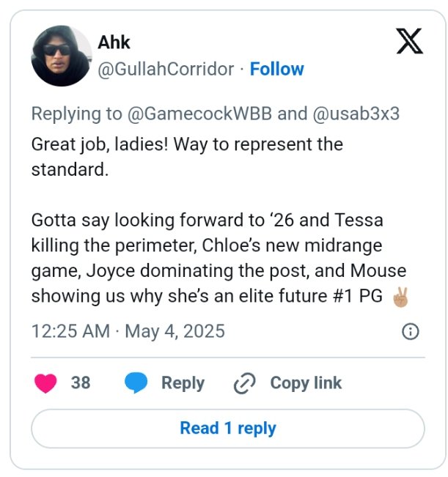Click the chain link icon beside Copy link

[244, 383]
